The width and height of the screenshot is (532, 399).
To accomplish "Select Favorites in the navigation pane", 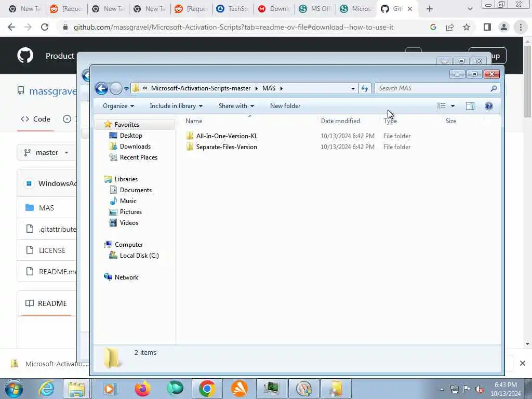I will [x=127, y=125].
